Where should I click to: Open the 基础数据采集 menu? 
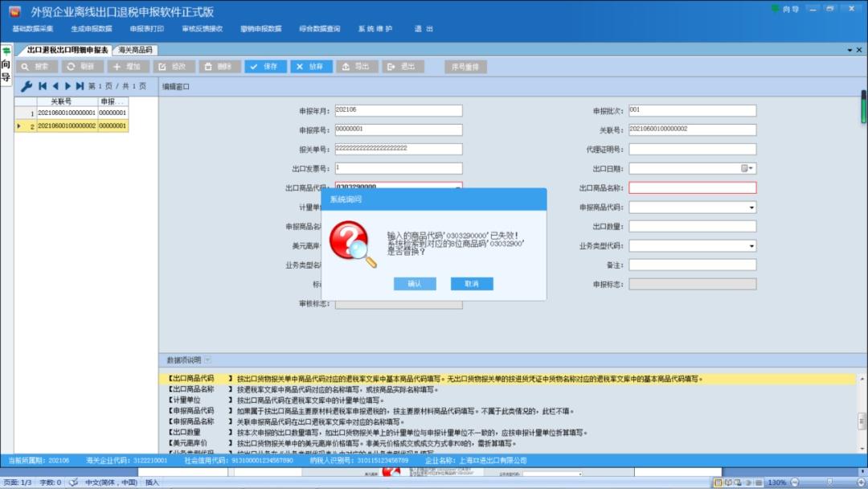[33, 29]
